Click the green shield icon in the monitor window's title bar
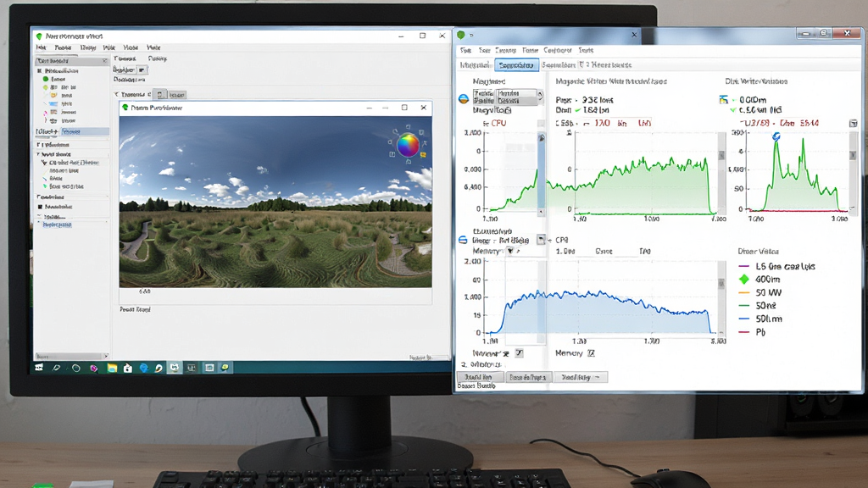 coord(460,35)
